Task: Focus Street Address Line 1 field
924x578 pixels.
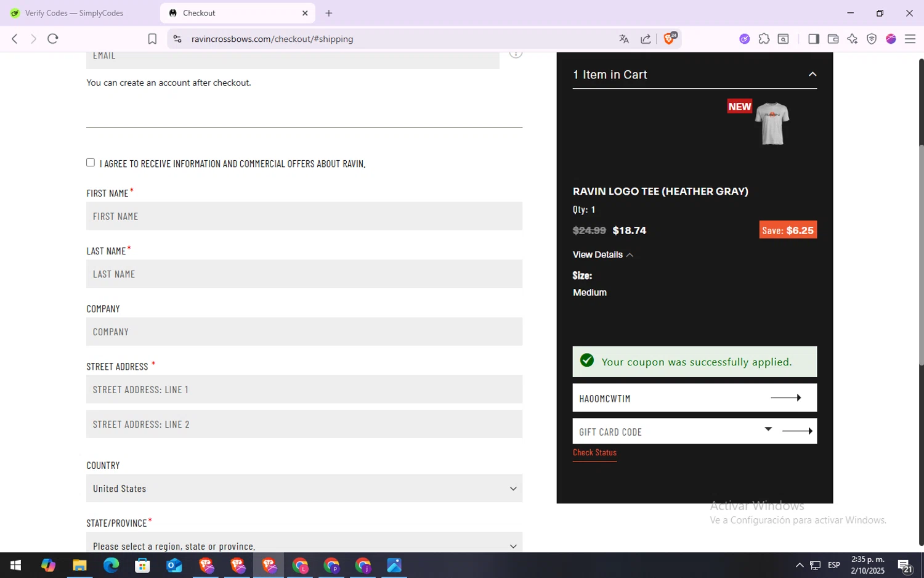Action: (x=304, y=389)
